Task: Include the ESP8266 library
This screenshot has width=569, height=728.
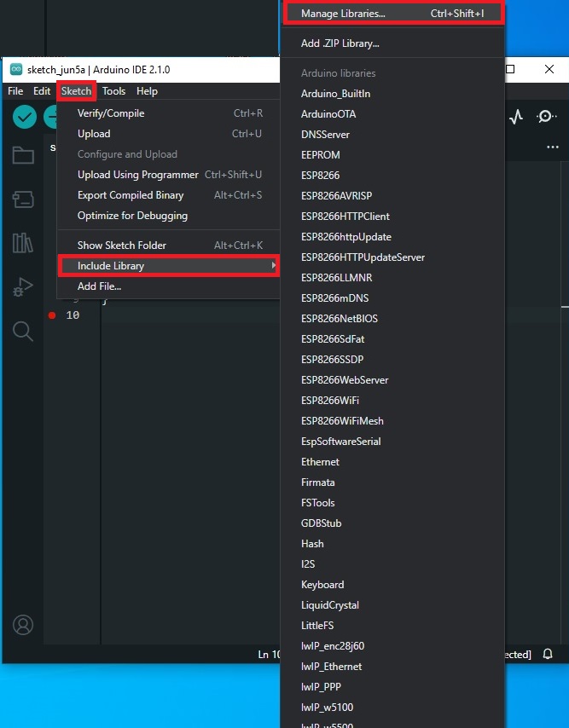Action: point(393,175)
